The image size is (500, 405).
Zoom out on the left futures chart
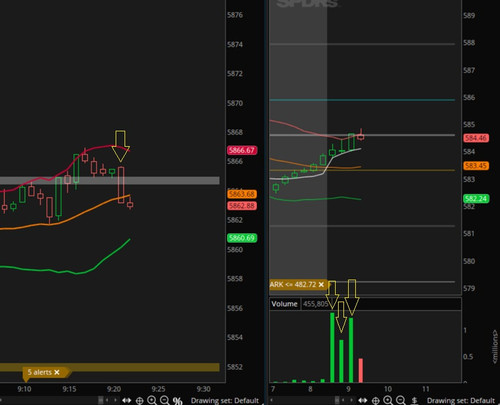click(165, 400)
